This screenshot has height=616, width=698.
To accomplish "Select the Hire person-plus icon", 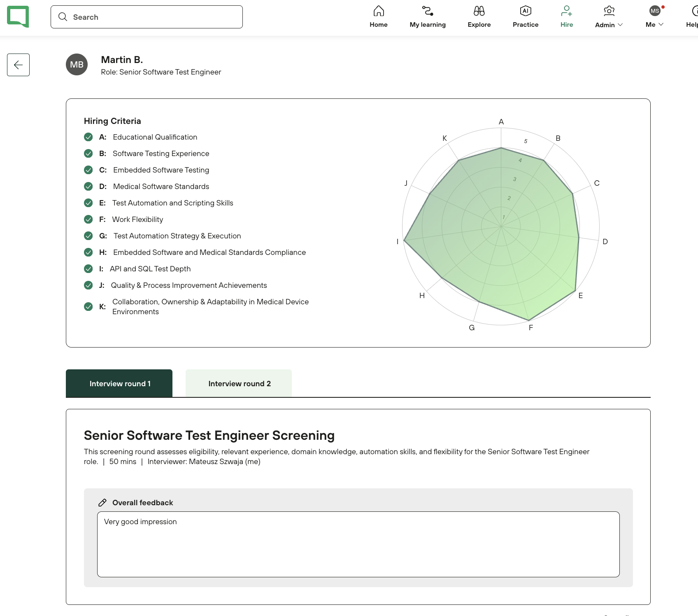I will click(x=567, y=11).
